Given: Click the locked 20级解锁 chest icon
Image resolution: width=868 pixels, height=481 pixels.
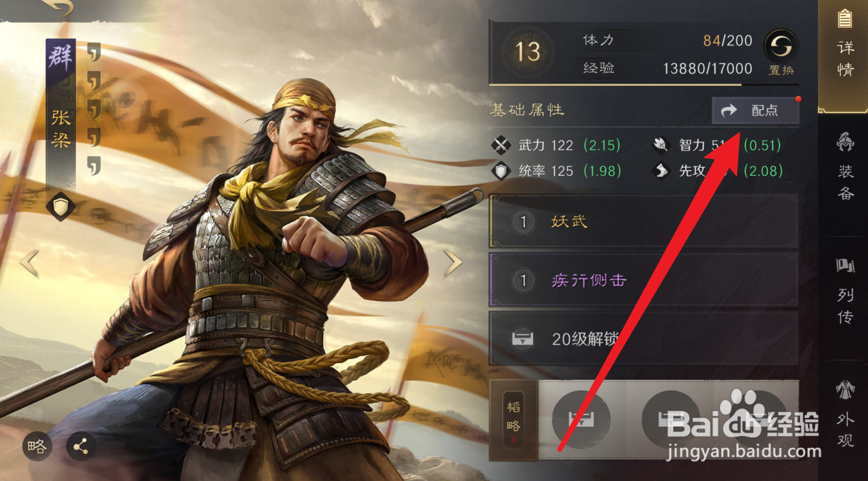Looking at the screenshot, I should click(x=523, y=338).
